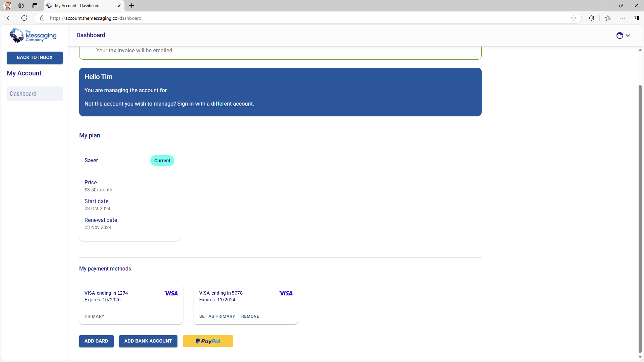Open browser settings and more menu
Viewport: 644px width, 362px height.
622,18
